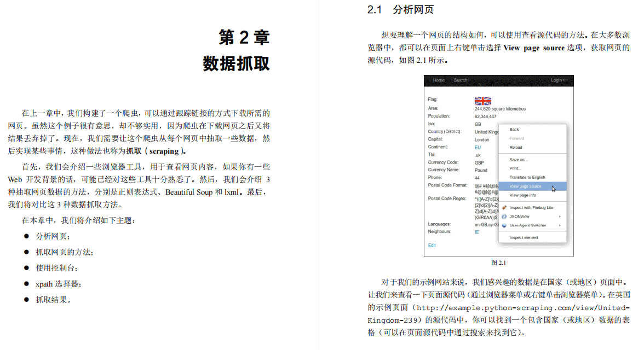Click the bullet item '抓取网页的方法;'
Image resolution: width=644 pixels, height=350 pixels.
[x=65, y=252]
